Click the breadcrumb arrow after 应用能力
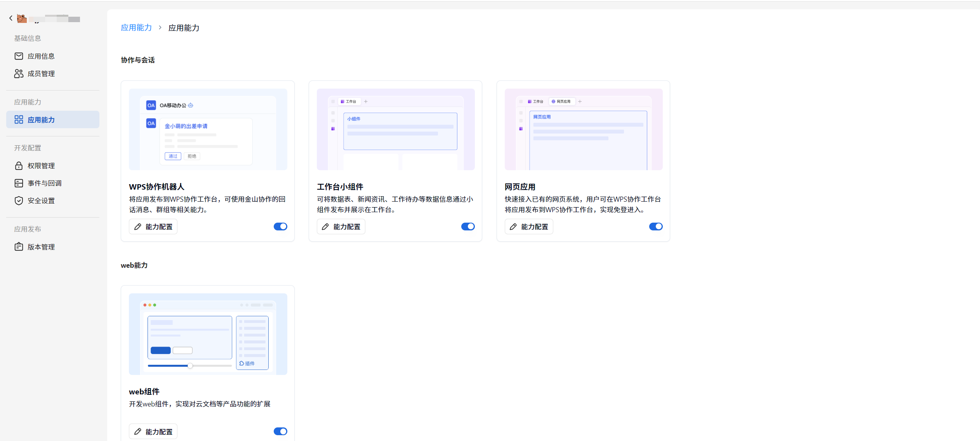The height and width of the screenshot is (441, 980). [x=160, y=27]
